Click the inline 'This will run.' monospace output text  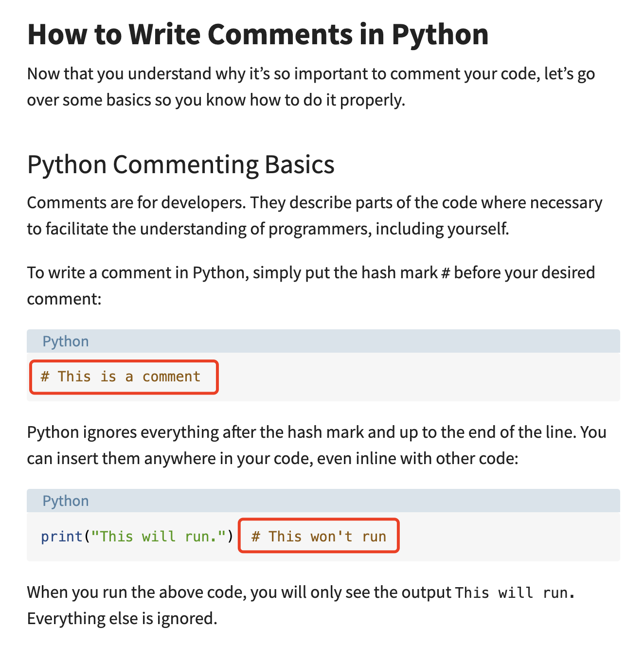coord(515,592)
